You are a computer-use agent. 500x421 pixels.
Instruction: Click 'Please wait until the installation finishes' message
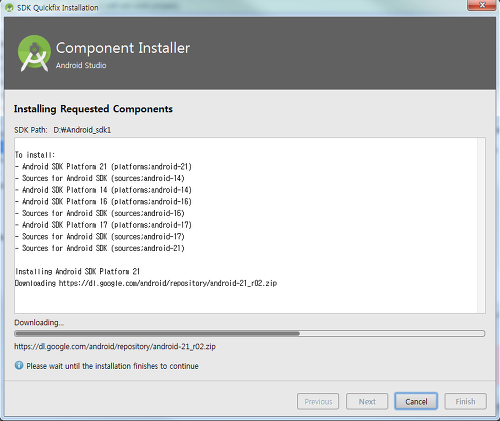coord(112,366)
